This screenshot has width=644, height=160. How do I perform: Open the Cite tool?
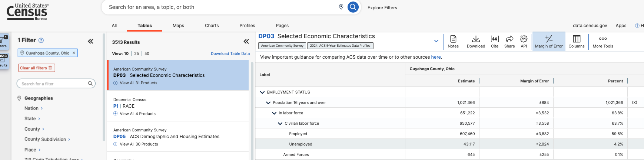495,41
